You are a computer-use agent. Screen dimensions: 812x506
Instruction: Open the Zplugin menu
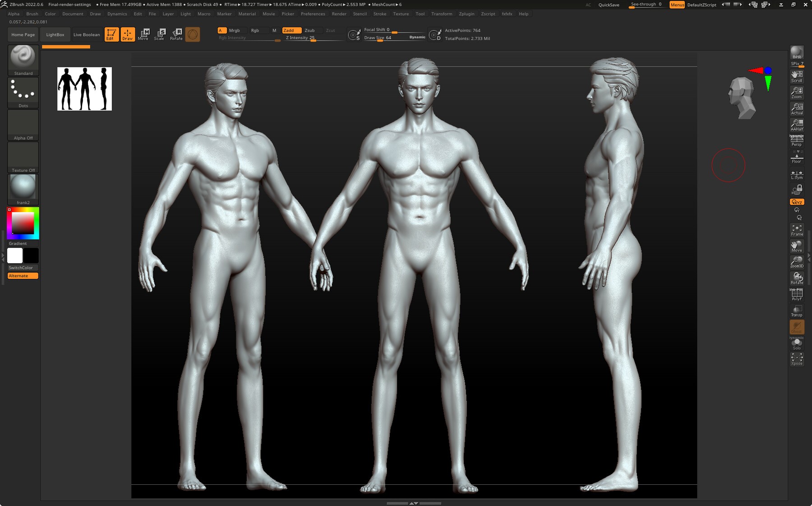pos(466,14)
